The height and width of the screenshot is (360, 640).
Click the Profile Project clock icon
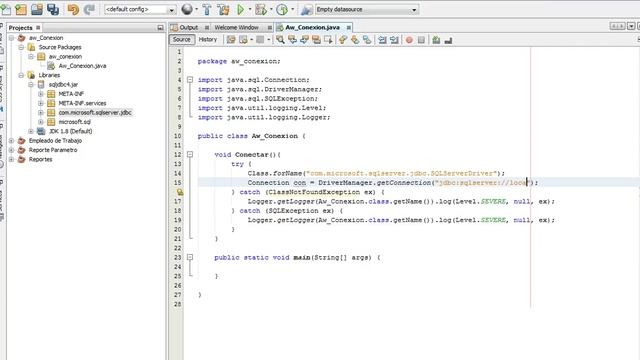point(282,9)
